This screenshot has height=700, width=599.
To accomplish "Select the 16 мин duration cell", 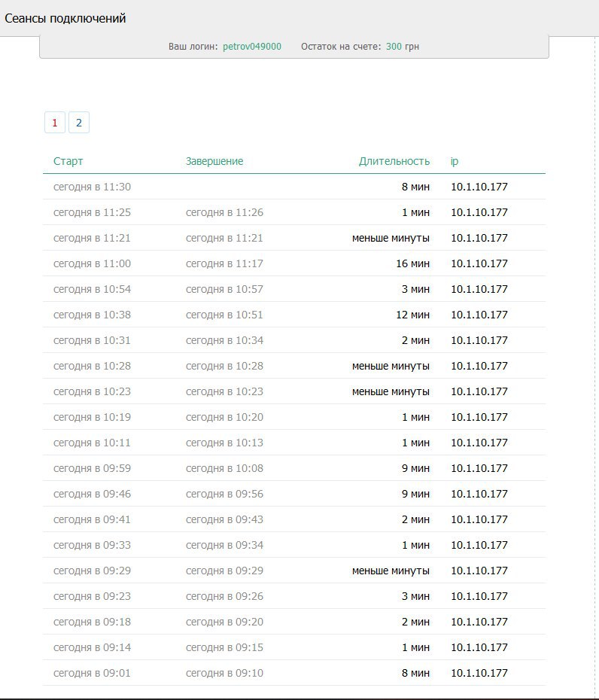I will click(413, 264).
